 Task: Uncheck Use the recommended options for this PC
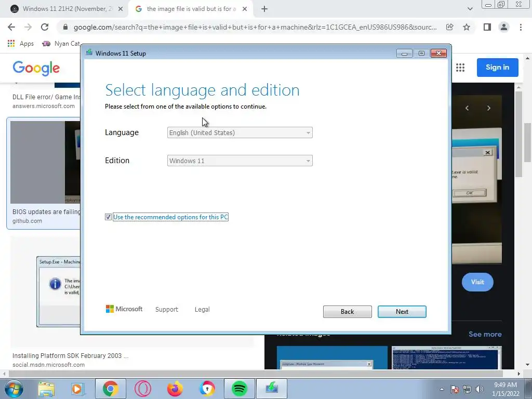[x=108, y=217]
